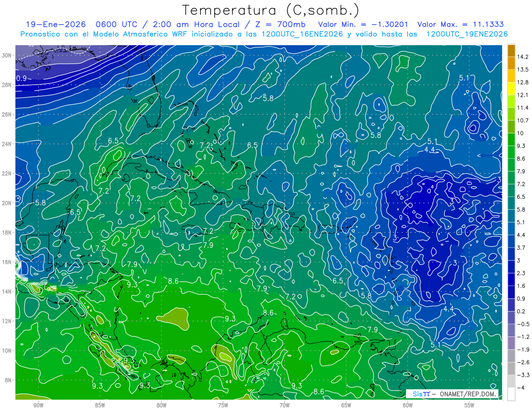Pick the dark blue swatch between 1.6 and 2.3
This screenshot has width=532, height=411.
(x=511, y=279)
